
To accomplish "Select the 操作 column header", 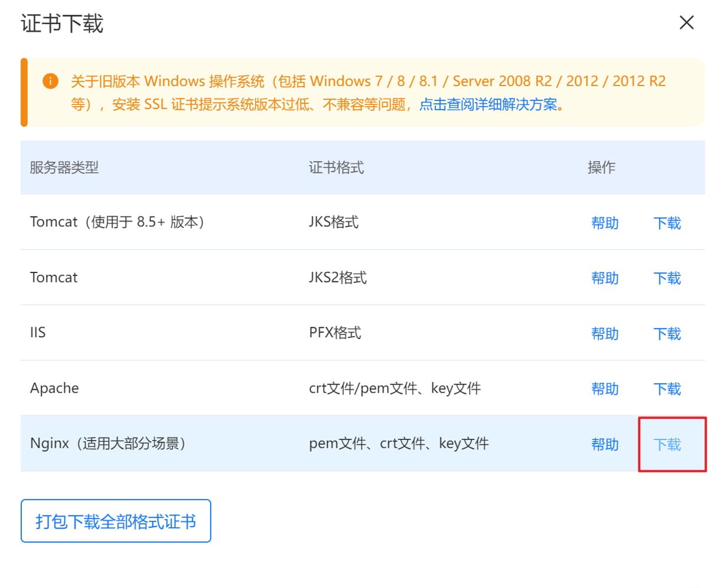I will click(601, 167).
